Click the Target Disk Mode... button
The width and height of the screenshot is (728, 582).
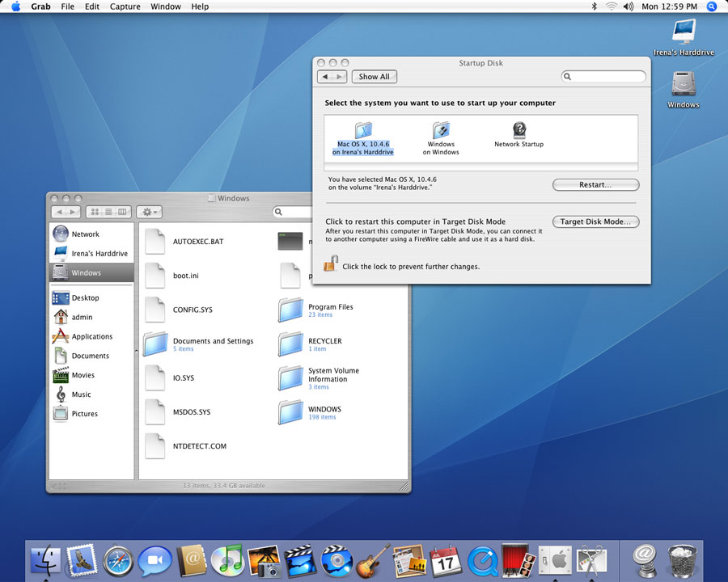click(595, 221)
